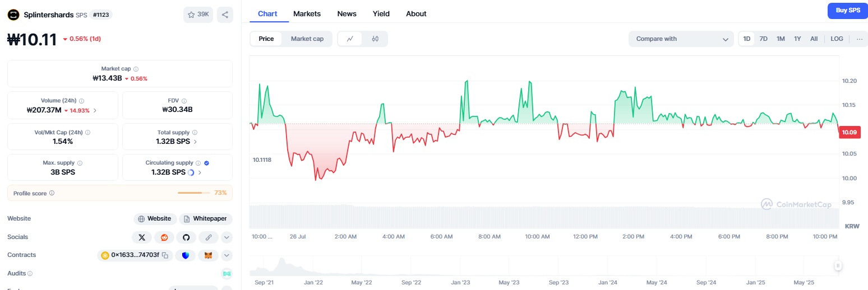868x290 pixels.
Task: Click the red 10.09 current price label
Action: (x=851, y=132)
